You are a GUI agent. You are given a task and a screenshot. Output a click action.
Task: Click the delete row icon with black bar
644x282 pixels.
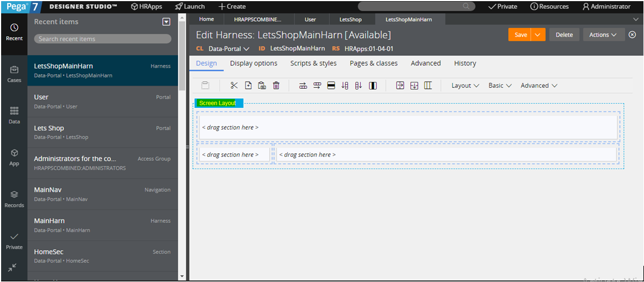(x=331, y=85)
